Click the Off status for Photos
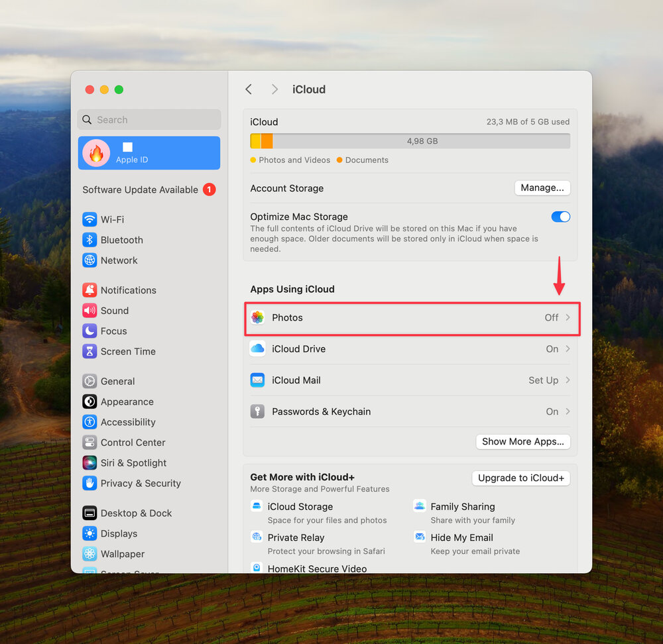Screen dimensions: 663x644 tap(552, 317)
